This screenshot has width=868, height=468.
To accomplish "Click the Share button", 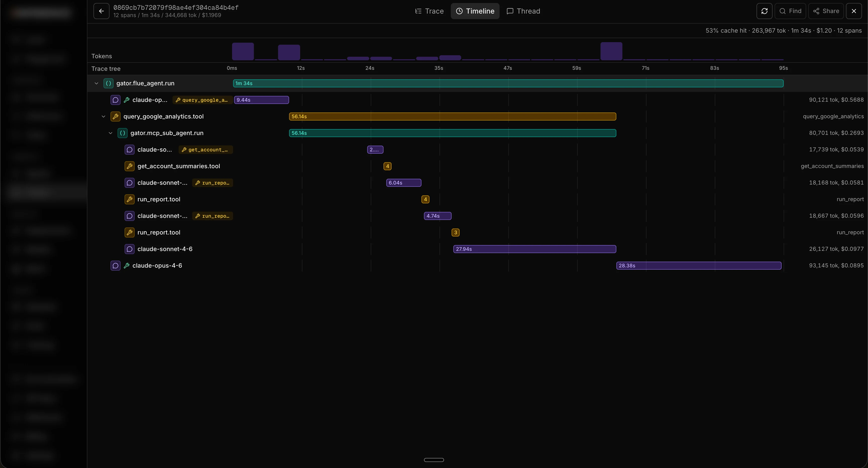I will pyautogui.click(x=826, y=11).
